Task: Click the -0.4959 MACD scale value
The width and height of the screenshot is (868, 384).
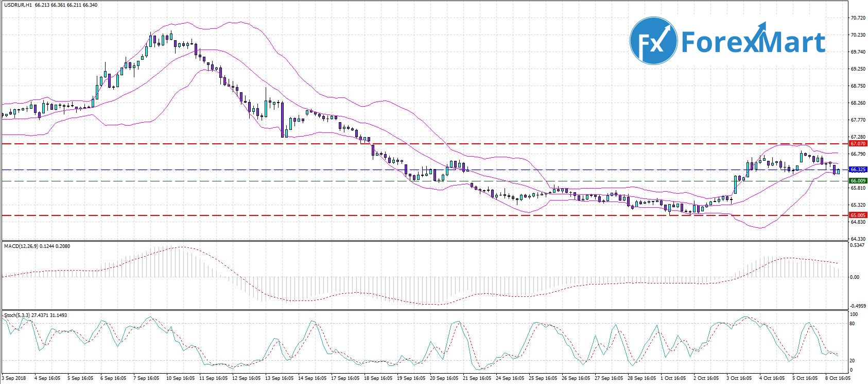Action: 858,306
